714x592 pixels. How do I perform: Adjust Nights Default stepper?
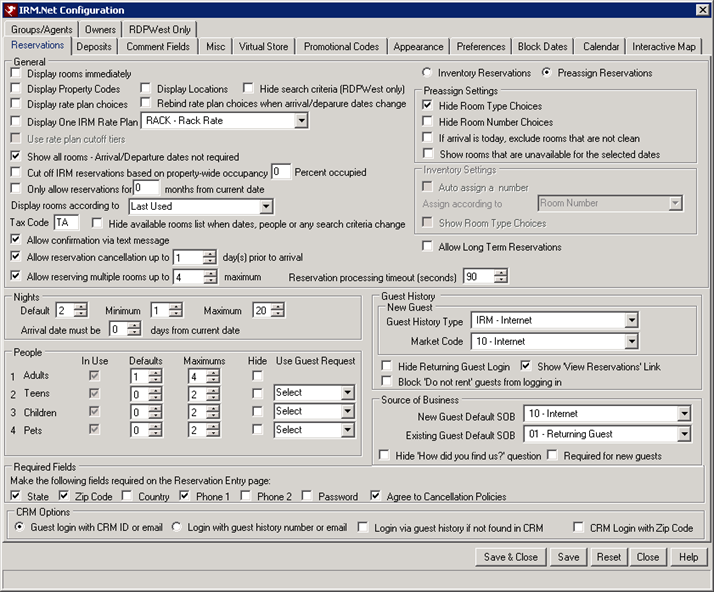pyautogui.click(x=81, y=310)
